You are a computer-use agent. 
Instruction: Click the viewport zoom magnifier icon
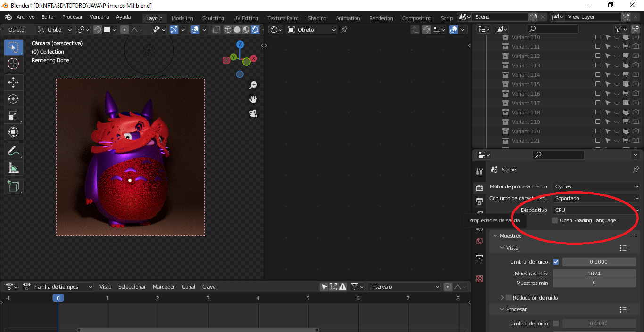253,85
